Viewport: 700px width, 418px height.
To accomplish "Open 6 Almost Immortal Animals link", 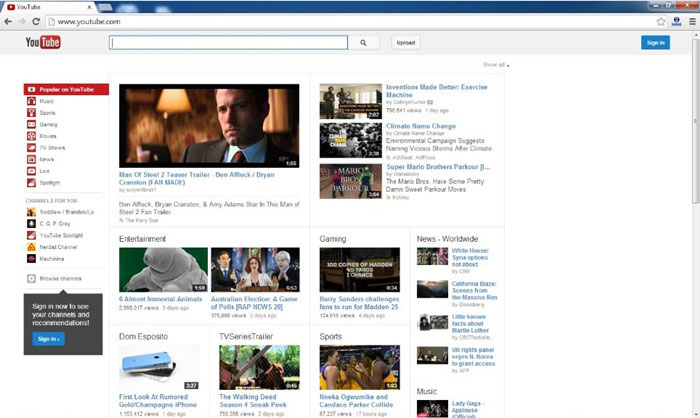I will click(160, 299).
